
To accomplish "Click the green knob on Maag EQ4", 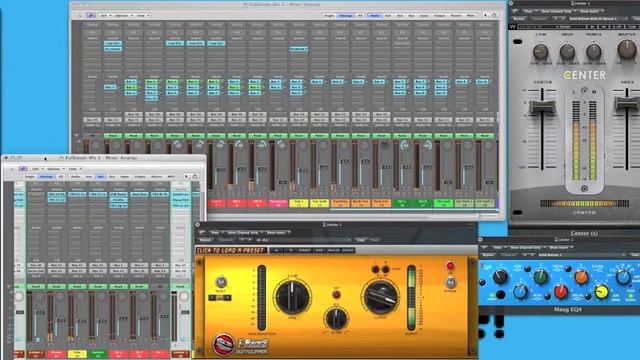I will [x=541, y=276].
